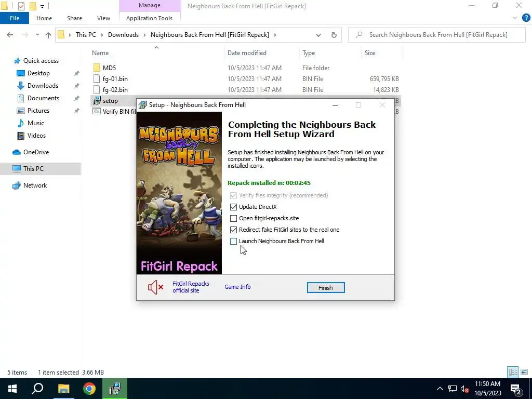532x399 pixels.
Task: Select the MD5 folder icon
Action: click(x=97, y=68)
